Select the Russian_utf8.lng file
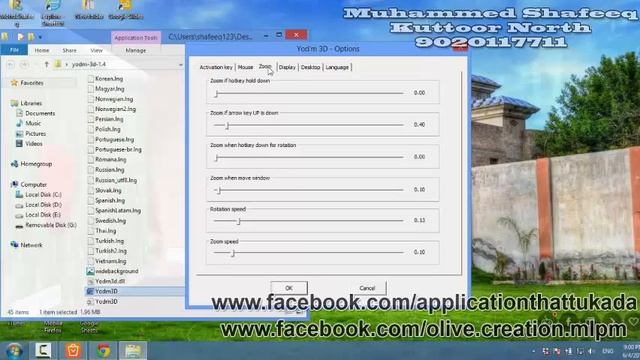 tap(116, 180)
